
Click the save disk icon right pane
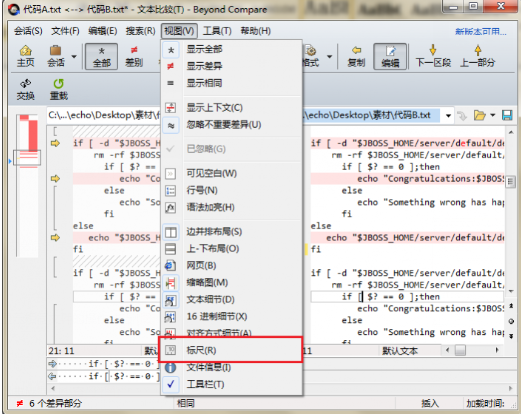tap(507, 116)
